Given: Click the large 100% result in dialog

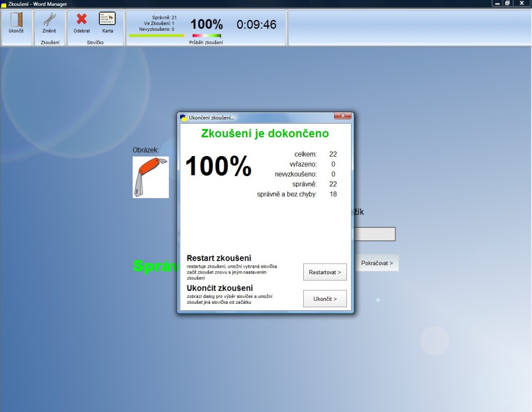Looking at the screenshot, I should (x=218, y=167).
